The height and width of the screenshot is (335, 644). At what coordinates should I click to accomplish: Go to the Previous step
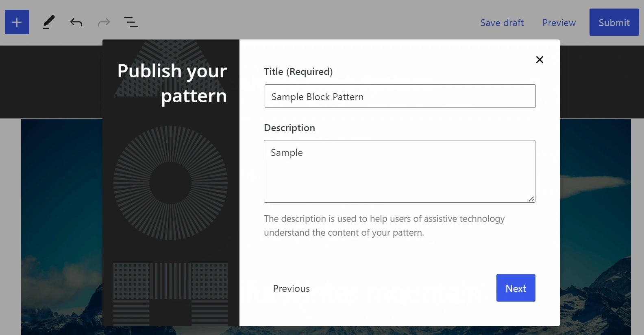[x=291, y=289]
